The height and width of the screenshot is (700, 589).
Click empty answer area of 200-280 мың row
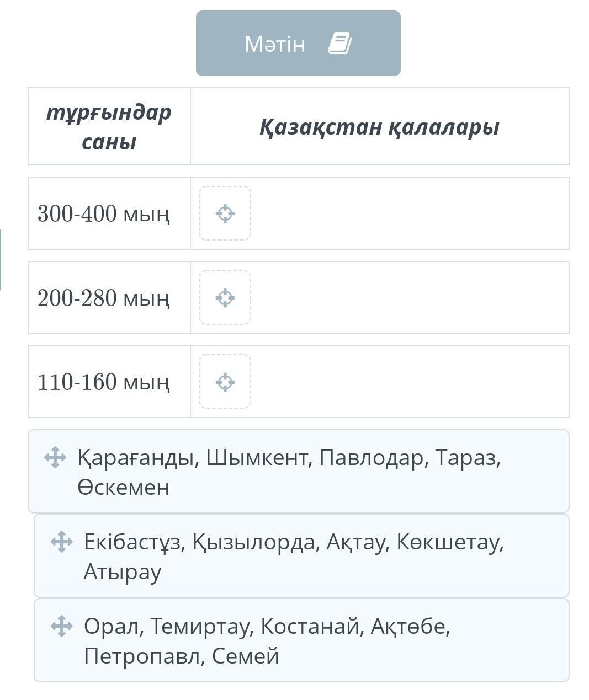coord(408,298)
